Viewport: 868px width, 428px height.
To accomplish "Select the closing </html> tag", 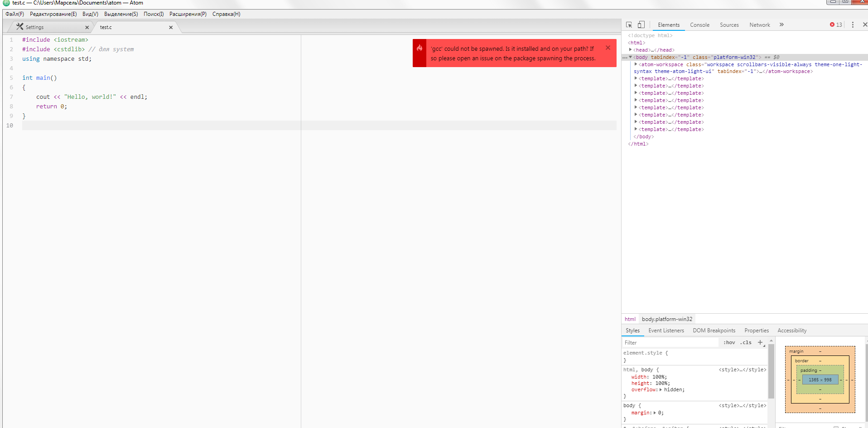I will click(x=638, y=144).
